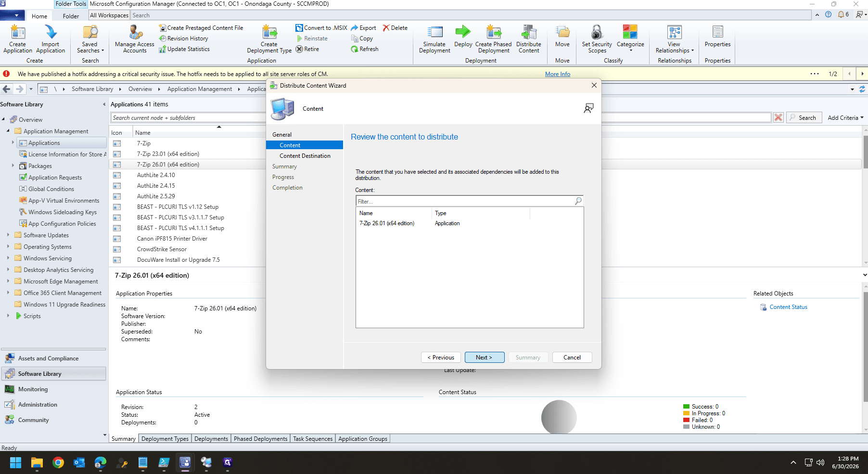This screenshot has width=868, height=474.
Task: Click Update Statistics
Action: pos(184,49)
